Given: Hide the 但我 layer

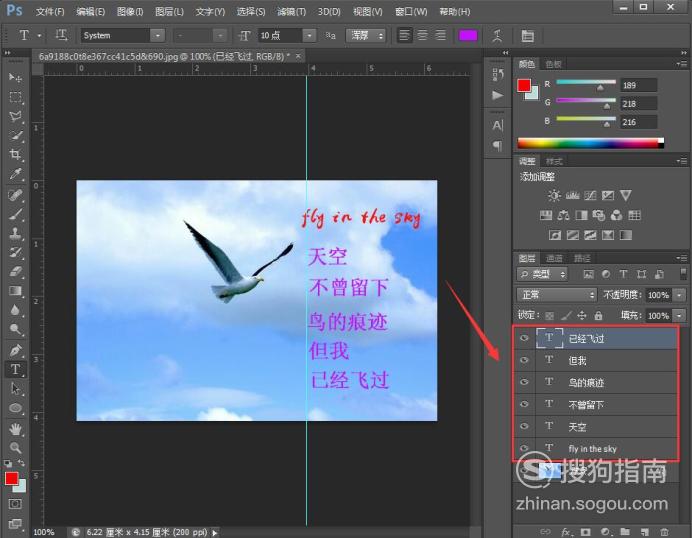Looking at the screenshot, I should tap(524, 360).
